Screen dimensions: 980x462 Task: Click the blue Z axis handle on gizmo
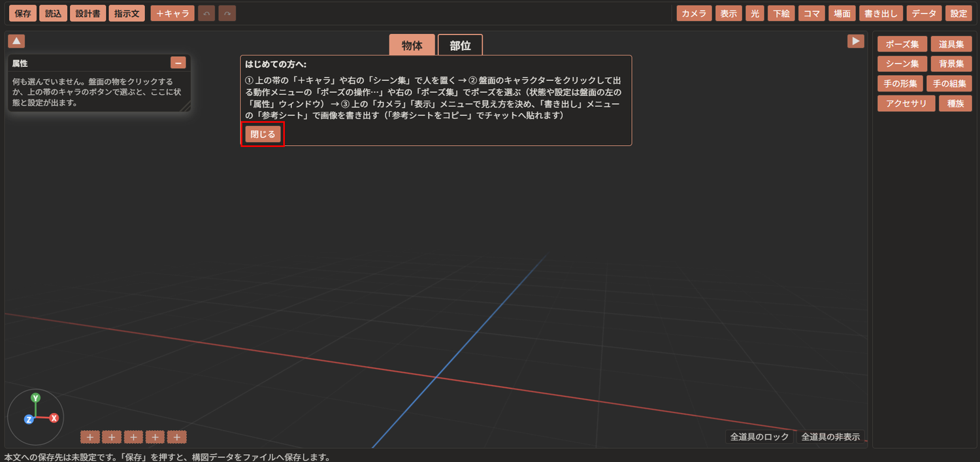(29, 419)
